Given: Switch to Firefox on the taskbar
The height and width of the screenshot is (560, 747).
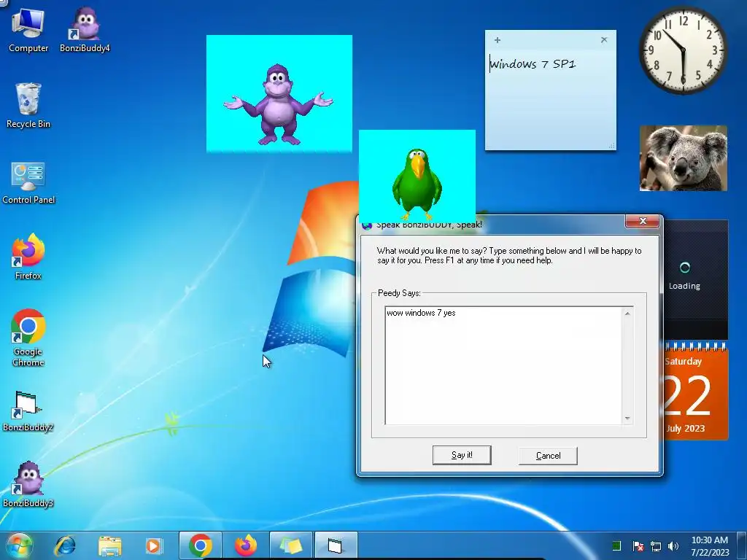Looking at the screenshot, I should (x=246, y=545).
